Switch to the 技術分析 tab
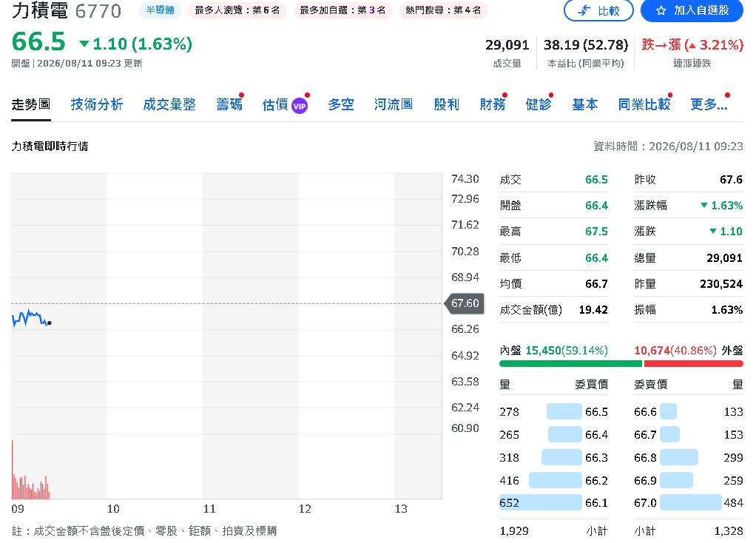The width and height of the screenshot is (756, 543). 97,104
